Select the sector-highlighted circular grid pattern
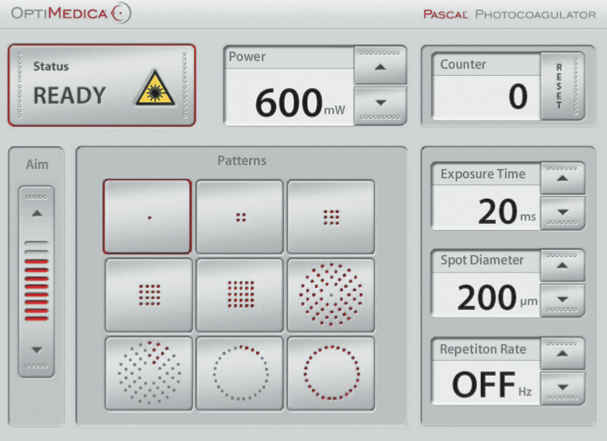This screenshot has height=441, width=607. coord(149,373)
